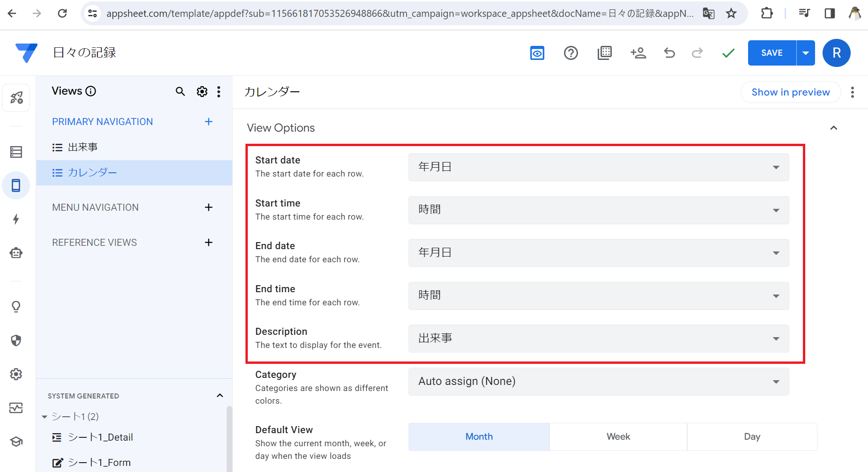
Task: Click the Views info icon
Action: pyautogui.click(x=91, y=91)
